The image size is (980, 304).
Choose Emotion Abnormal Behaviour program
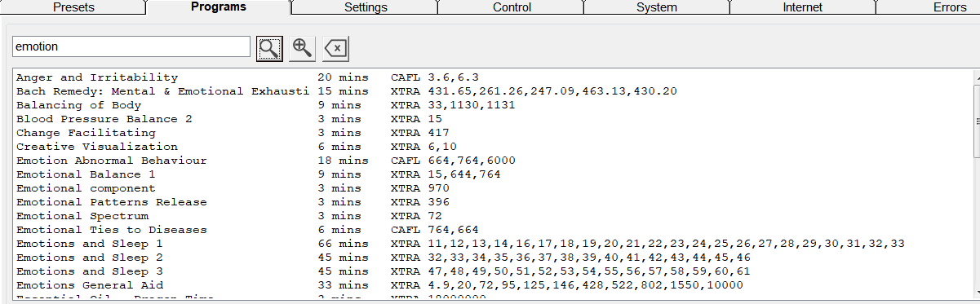pyautogui.click(x=494, y=161)
